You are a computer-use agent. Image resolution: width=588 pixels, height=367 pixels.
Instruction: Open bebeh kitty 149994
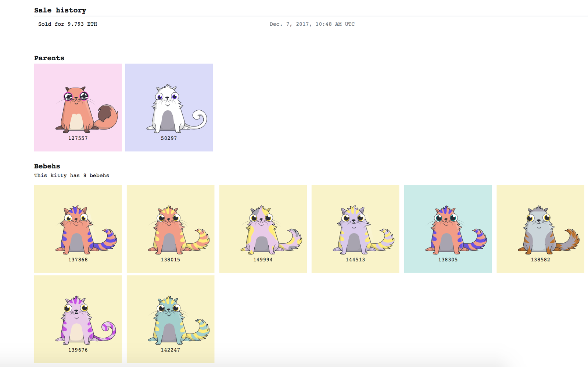(x=263, y=229)
